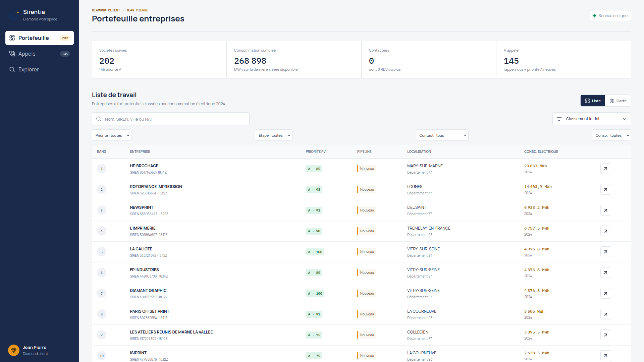Image resolution: width=644 pixels, height=362 pixels.
Task: Go to Appels section
Action: (x=40, y=54)
